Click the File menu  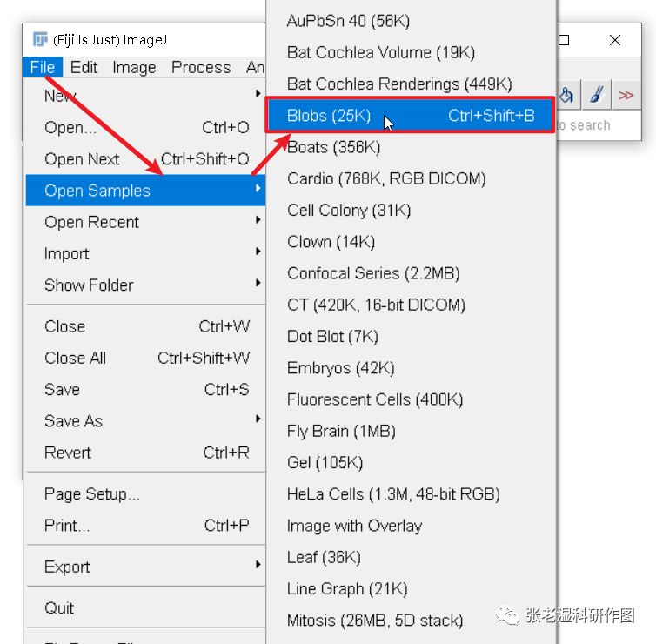pos(43,67)
